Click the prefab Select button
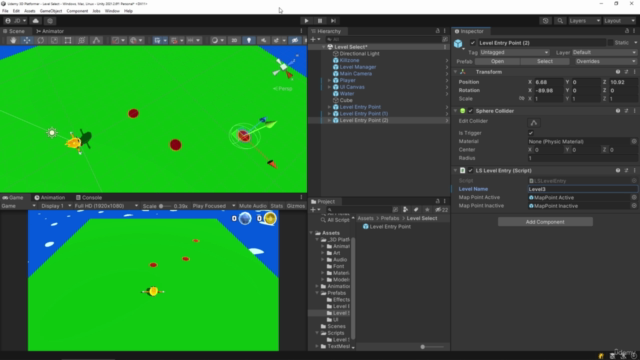640x360 pixels. click(544, 61)
